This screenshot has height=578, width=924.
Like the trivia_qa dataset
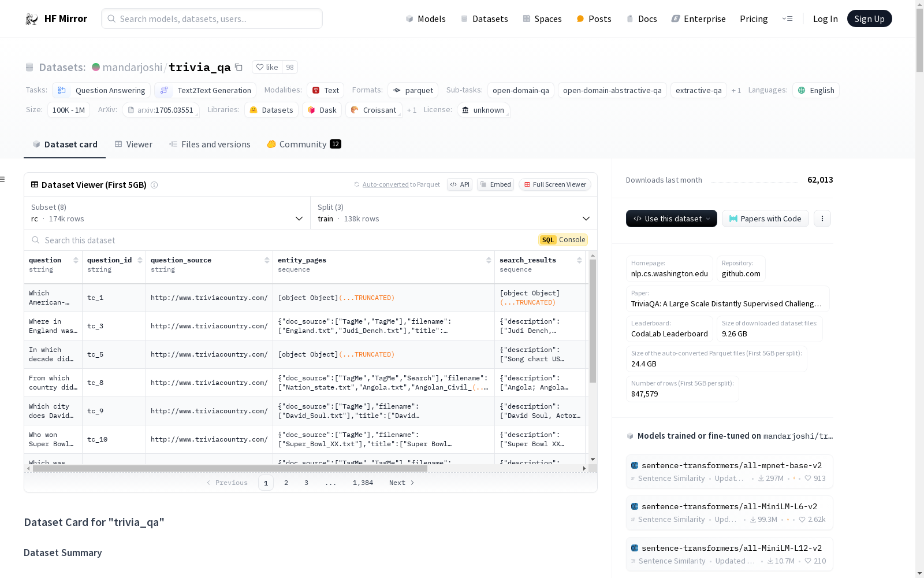point(267,67)
